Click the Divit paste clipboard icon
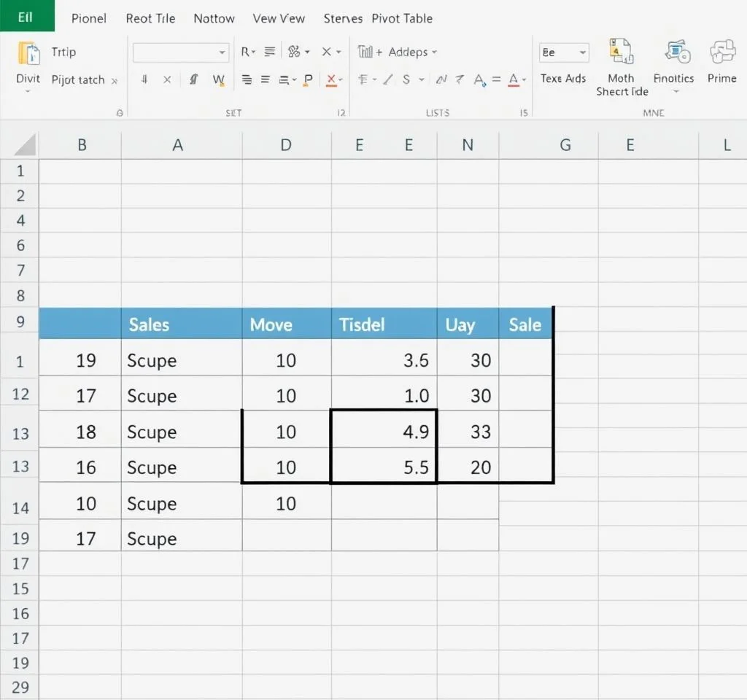Image resolution: width=747 pixels, height=700 pixels. pos(28,53)
